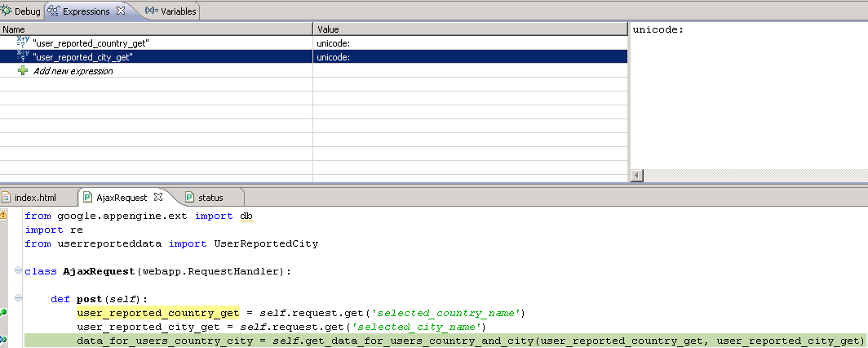Viewport: 868px width, 348px height.
Task: Click the Name column header
Action: (157, 29)
